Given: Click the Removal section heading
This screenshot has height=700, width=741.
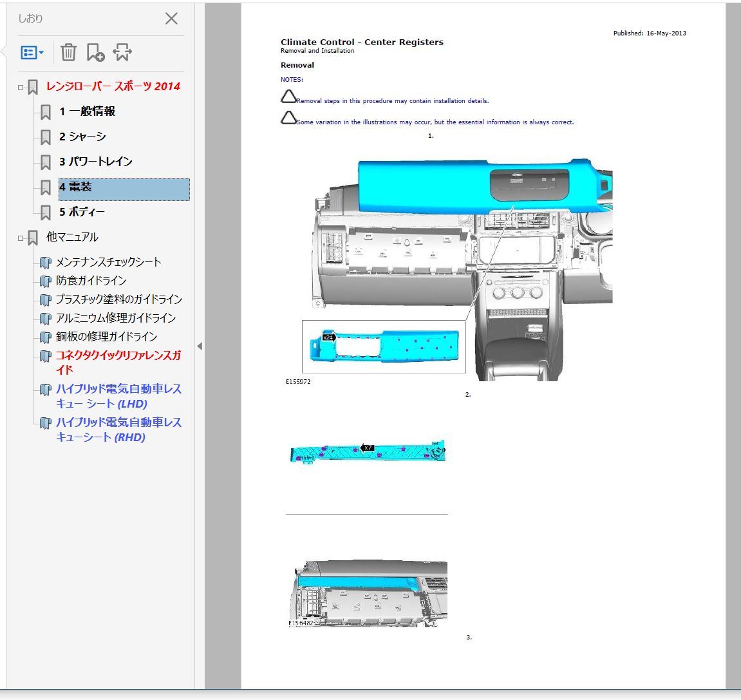Looking at the screenshot, I should [297, 65].
